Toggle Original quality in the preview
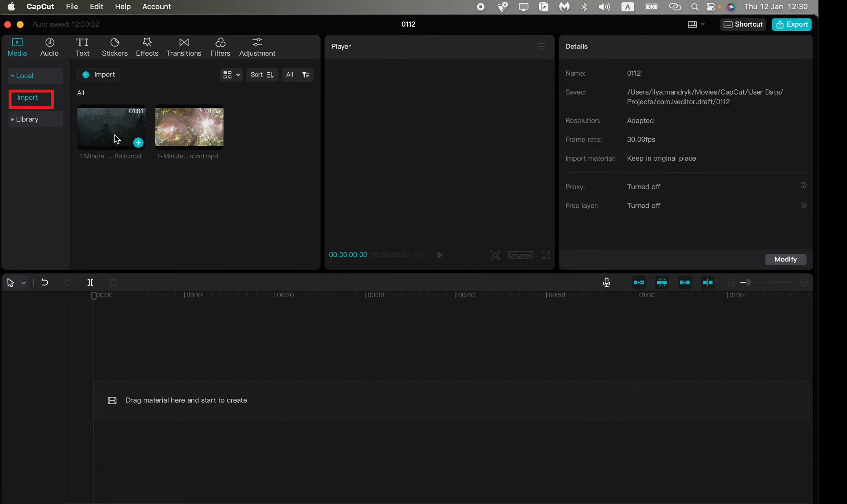Viewport: 847px width, 504px height. click(519, 255)
